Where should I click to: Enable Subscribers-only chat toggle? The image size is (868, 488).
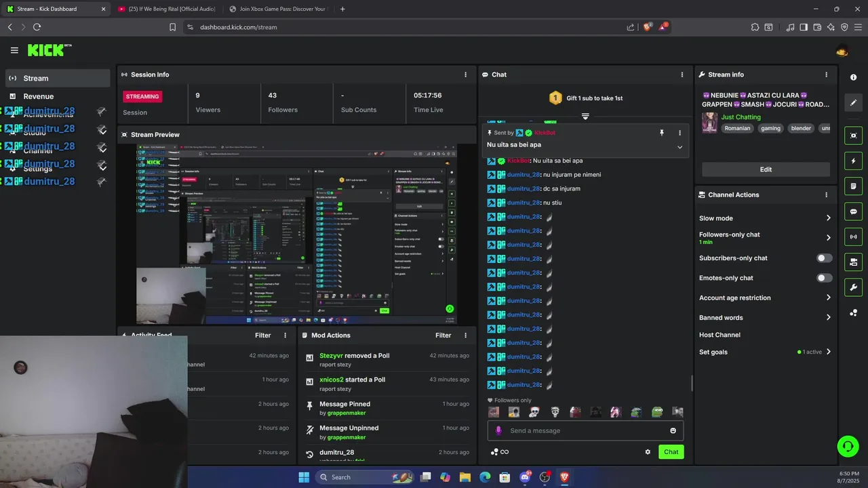pos(824,258)
